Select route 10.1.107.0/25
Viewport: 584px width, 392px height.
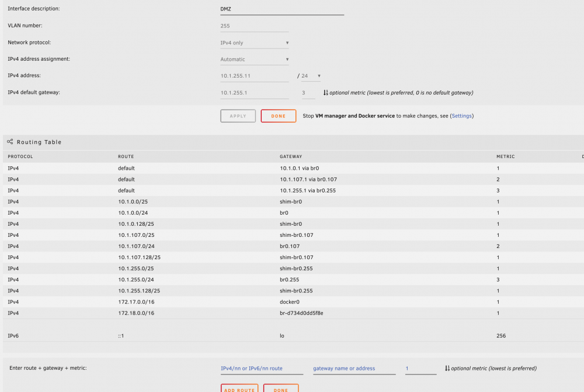pos(136,235)
